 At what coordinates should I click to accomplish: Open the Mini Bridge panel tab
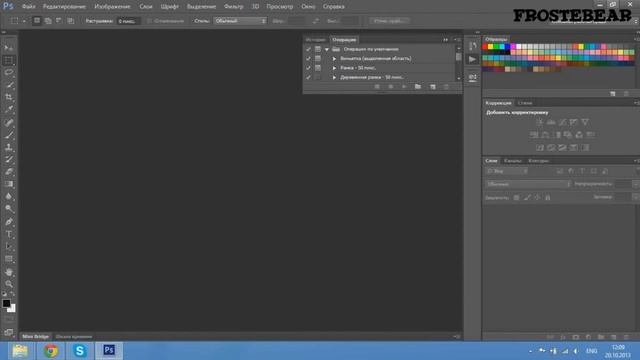(36, 336)
